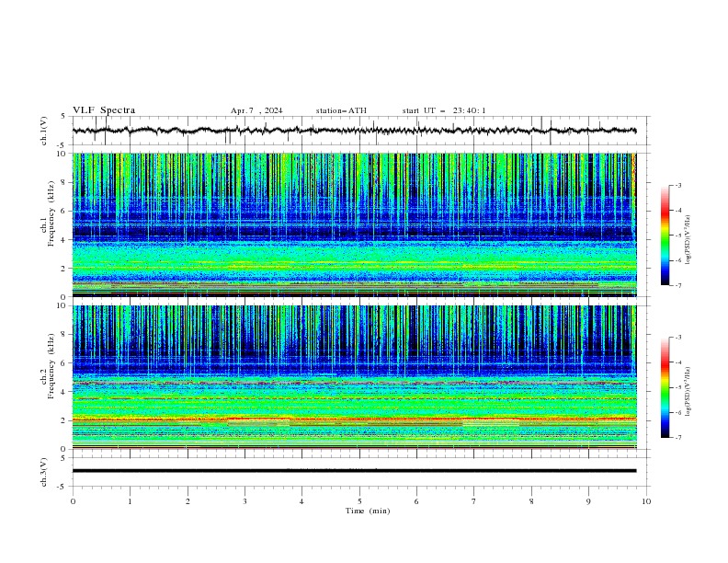Viewport: 728px width, 563px height.
Task: Click the color scale bar beside ch.2 spectrogram
Action: 665,387
